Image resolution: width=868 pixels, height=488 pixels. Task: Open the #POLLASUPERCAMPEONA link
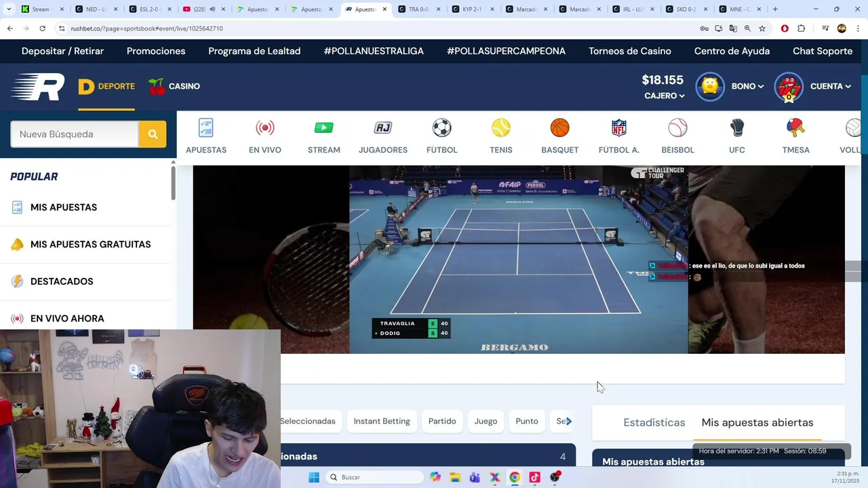tap(506, 51)
